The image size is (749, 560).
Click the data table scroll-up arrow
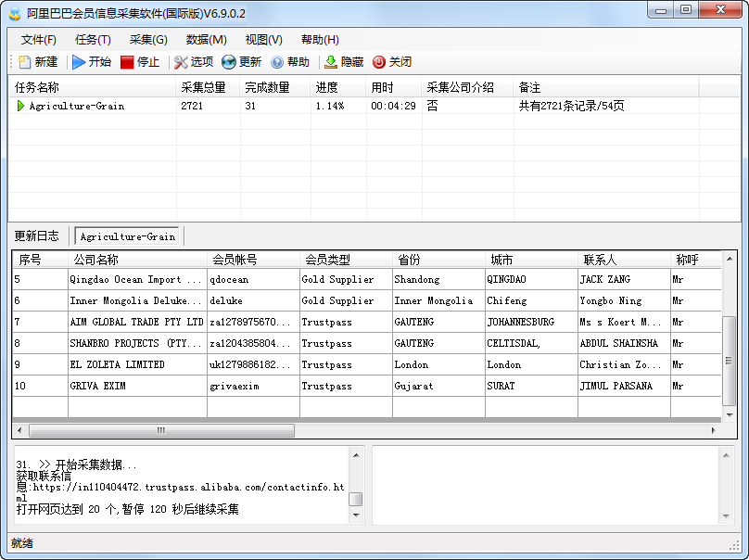coord(730,259)
